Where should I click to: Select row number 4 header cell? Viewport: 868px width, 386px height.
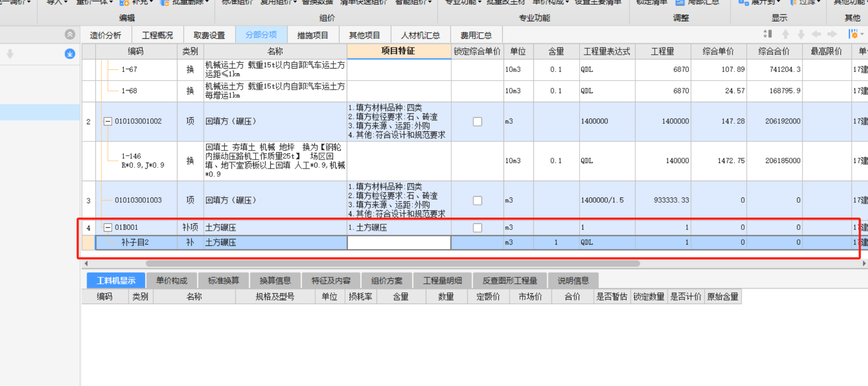point(89,227)
